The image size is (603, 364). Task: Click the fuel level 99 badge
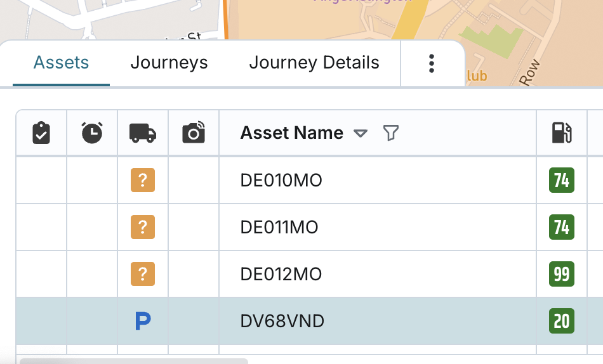(562, 274)
